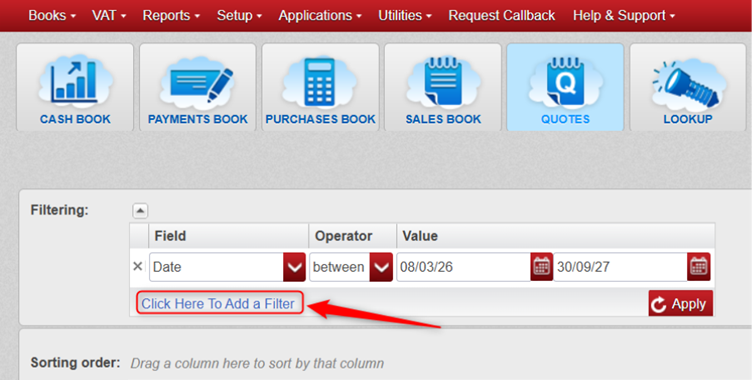
Task: Open the Purchases Book module
Action: tap(320, 87)
